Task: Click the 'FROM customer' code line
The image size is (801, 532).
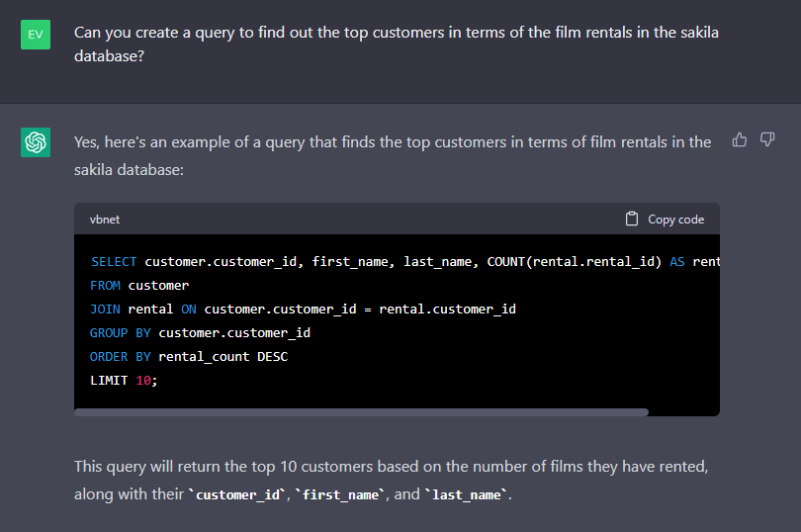Action: 139,285
